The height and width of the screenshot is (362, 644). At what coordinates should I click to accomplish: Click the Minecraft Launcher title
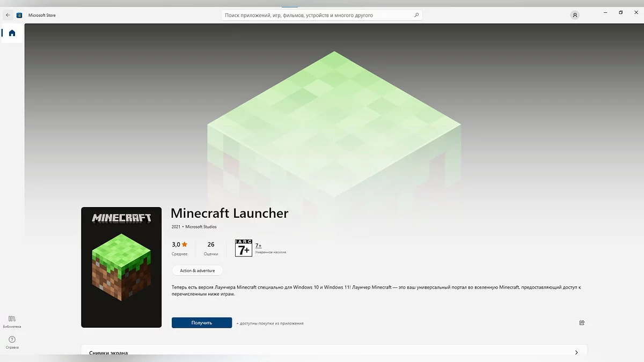point(230,213)
